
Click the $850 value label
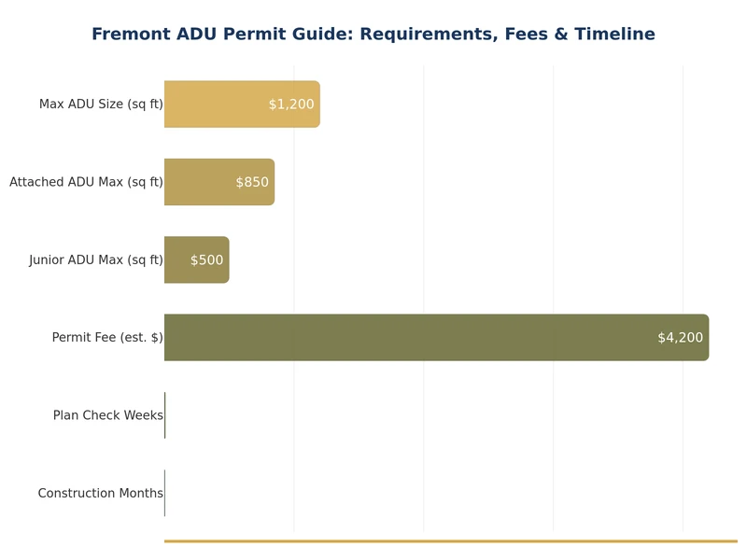(x=252, y=182)
